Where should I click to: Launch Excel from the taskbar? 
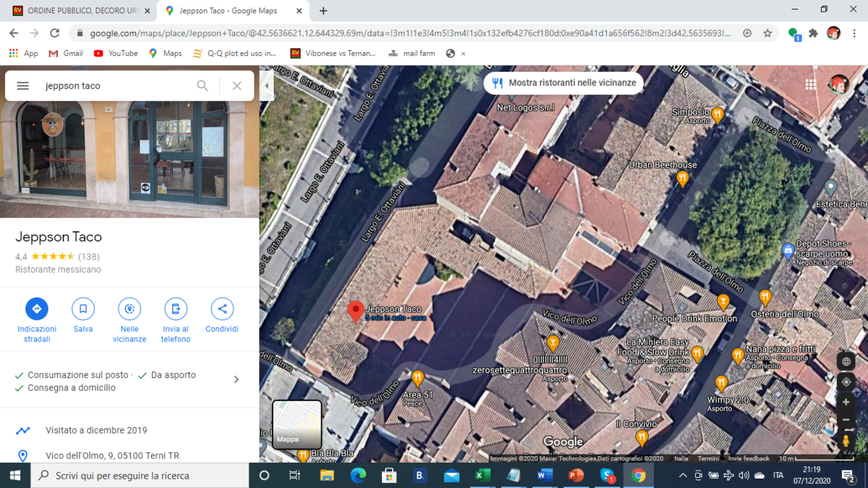pyautogui.click(x=482, y=476)
